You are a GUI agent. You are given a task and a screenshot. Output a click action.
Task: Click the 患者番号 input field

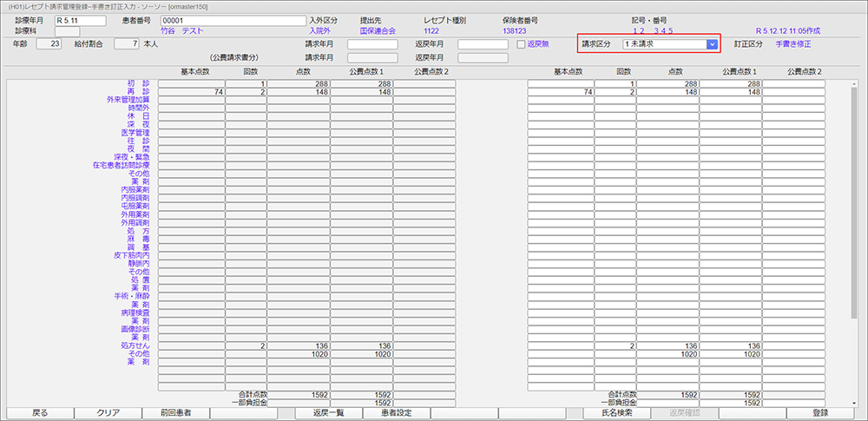coord(240,20)
